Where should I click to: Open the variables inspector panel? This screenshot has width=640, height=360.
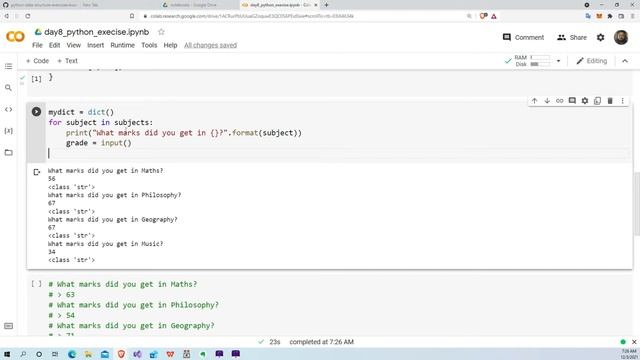pyautogui.click(x=9, y=131)
